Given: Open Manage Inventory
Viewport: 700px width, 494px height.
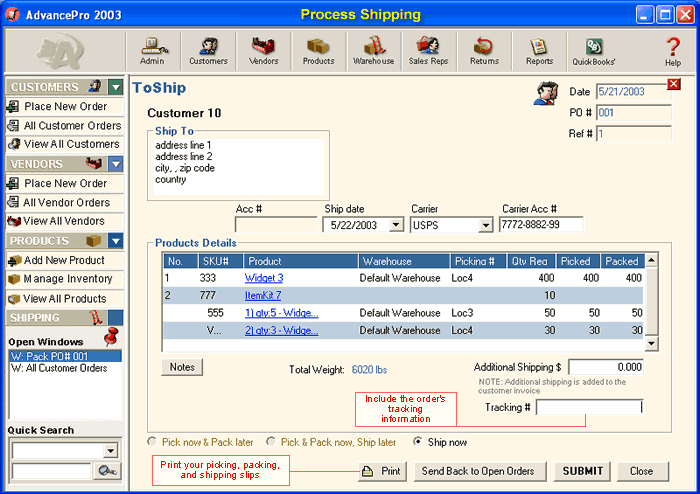Looking at the screenshot, I should [x=65, y=279].
